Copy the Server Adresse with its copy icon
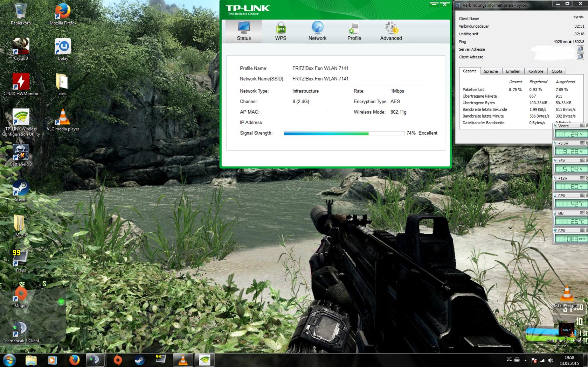 tap(580, 49)
